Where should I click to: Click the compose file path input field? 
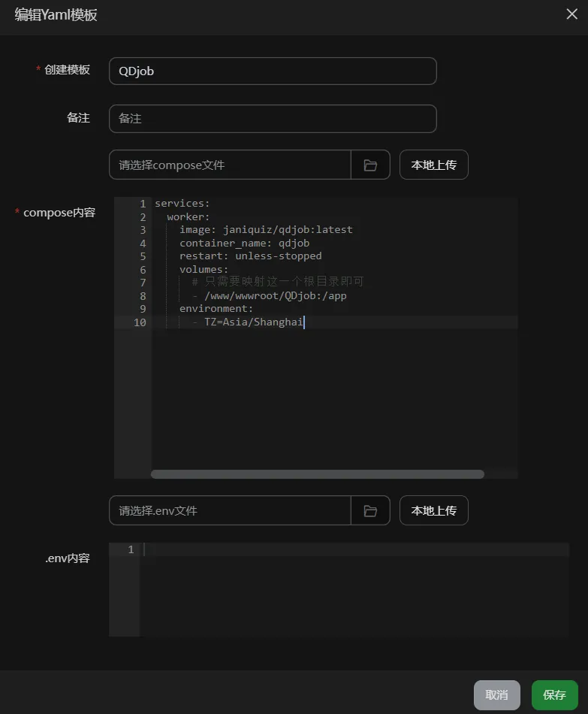[230, 165]
